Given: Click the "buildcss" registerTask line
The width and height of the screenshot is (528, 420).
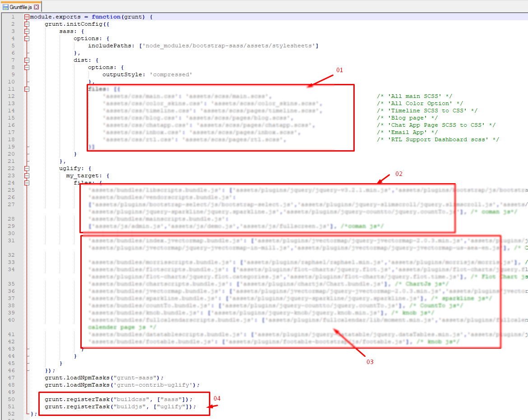Looking at the screenshot, I should tap(118, 399).
